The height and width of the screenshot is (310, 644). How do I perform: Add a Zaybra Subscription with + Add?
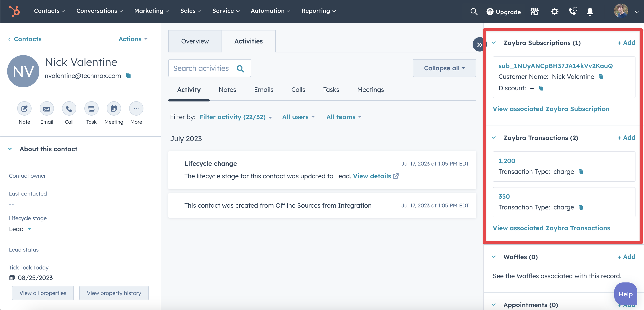pos(626,43)
